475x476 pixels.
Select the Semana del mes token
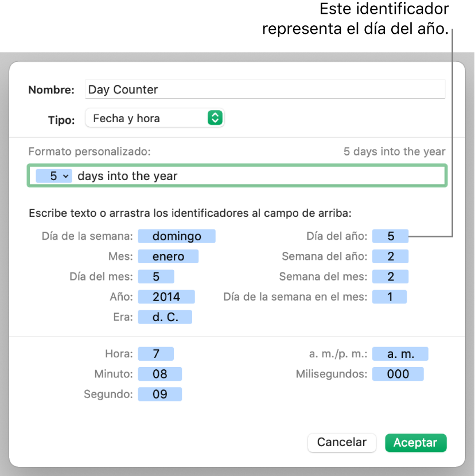click(391, 276)
